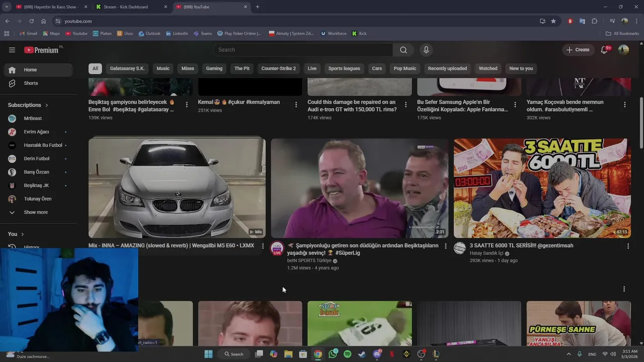Viewport: 644px width, 362px height.
Task: Click the search magnifier button
Action: pyautogui.click(x=404, y=50)
